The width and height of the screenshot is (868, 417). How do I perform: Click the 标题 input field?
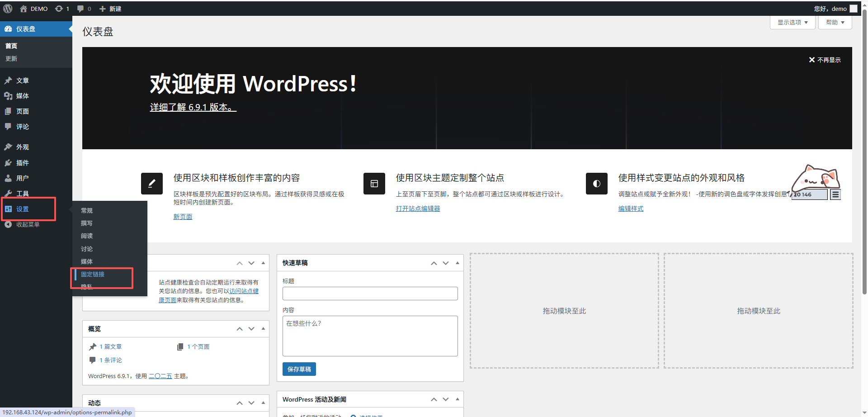tap(370, 294)
